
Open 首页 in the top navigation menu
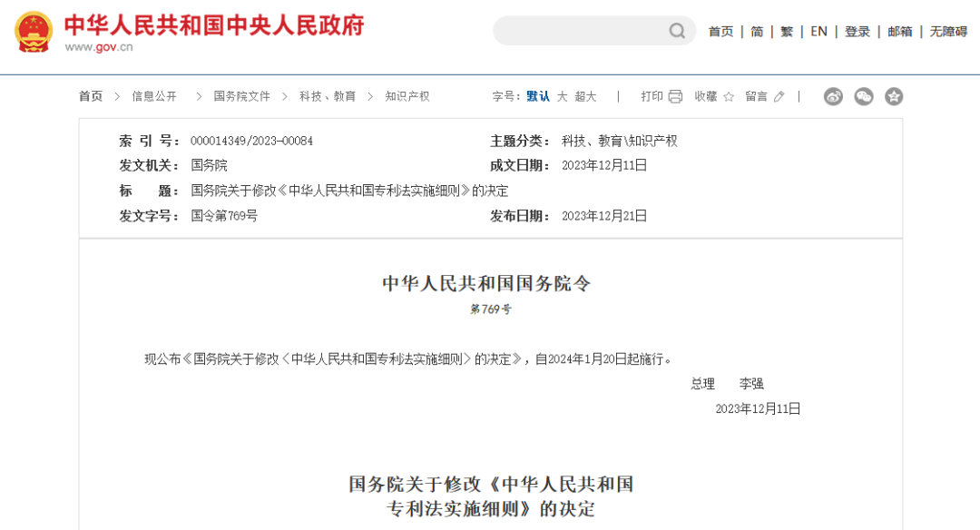coord(720,31)
